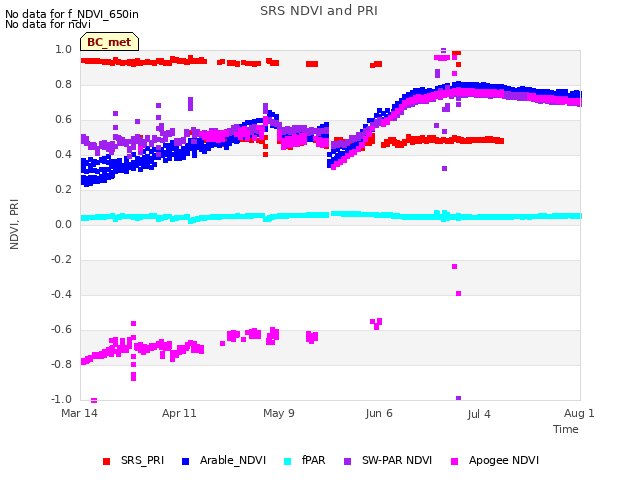The image size is (640, 480).
Task: Click the 'Time' x-axis title
Action: (x=566, y=429)
